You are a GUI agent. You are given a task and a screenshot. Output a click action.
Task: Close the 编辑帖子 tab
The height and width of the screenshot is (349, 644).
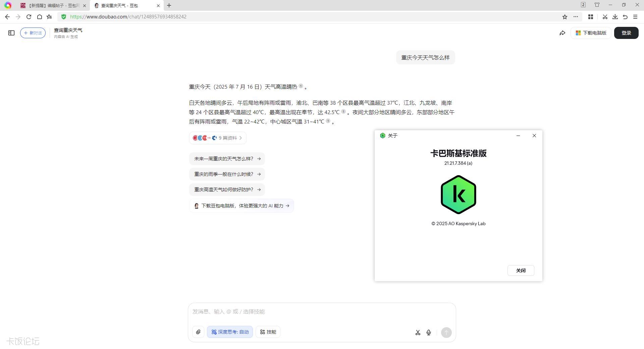[x=85, y=6]
